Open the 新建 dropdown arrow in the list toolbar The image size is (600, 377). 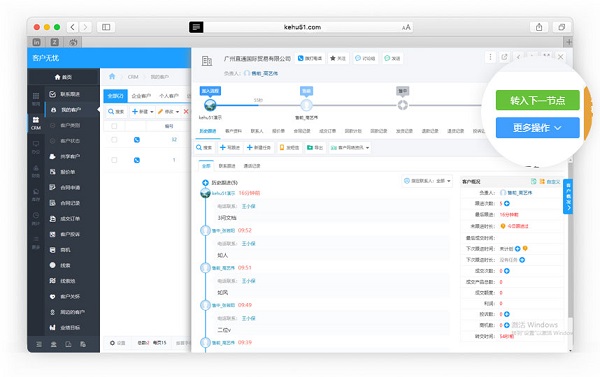point(152,112)
